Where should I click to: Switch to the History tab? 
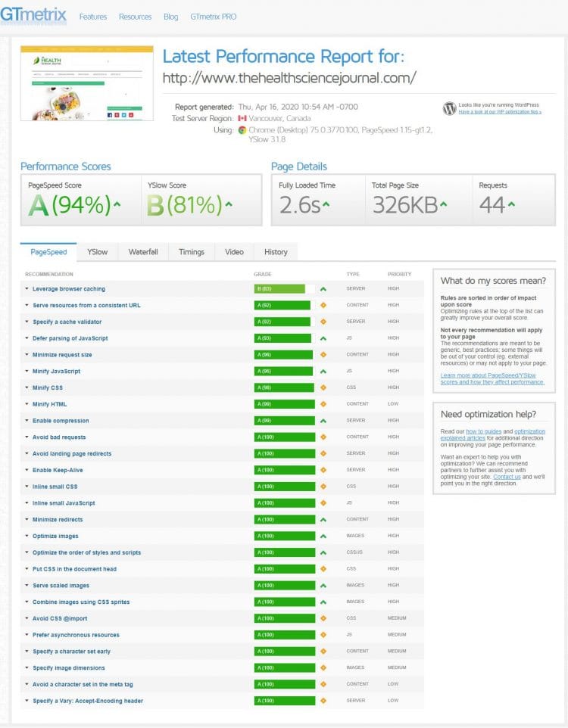[x=276, y=252]
